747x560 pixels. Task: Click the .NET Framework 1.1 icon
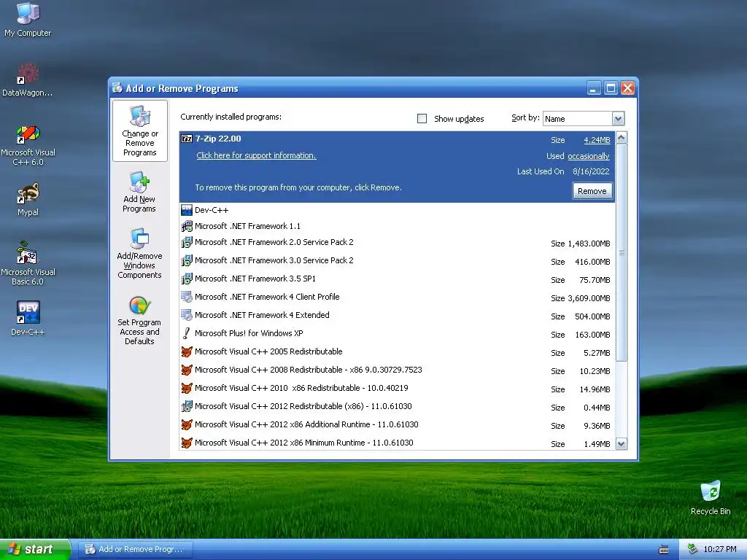pyautogui.click(x=187, y=226)
